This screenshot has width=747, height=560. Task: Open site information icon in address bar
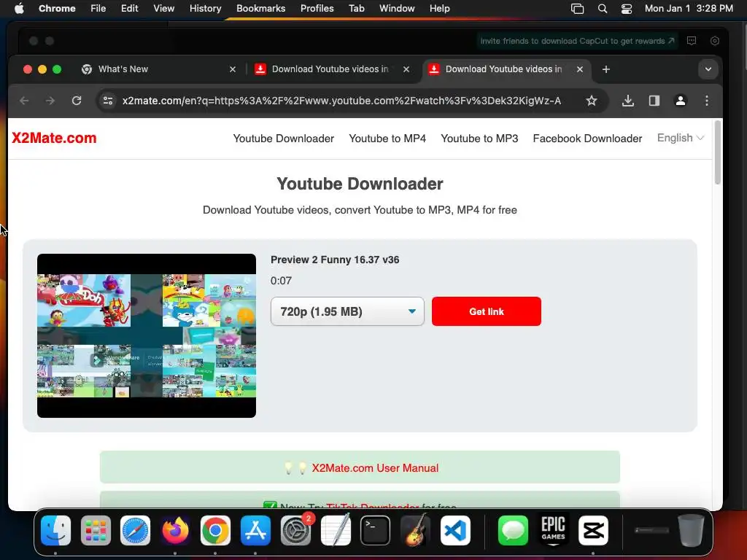point(108,101)
